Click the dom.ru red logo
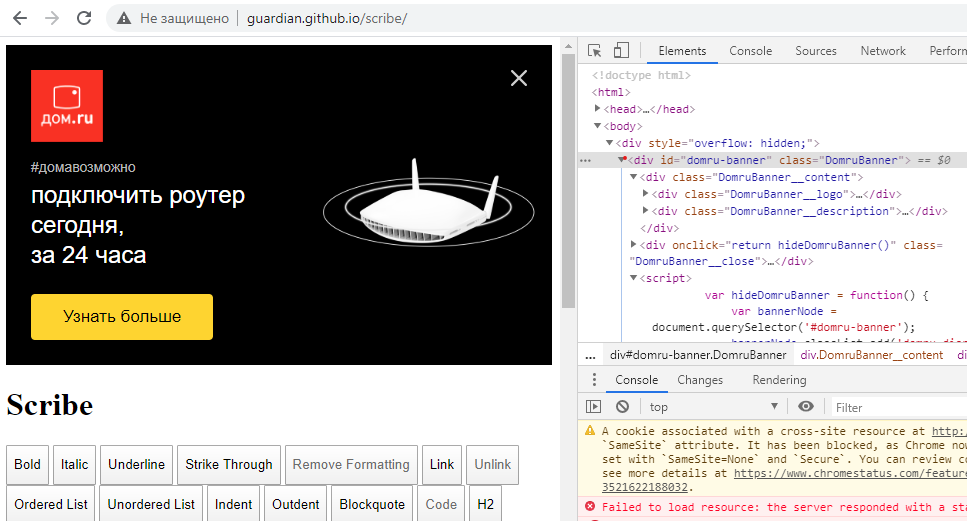Image resolution: width=967 pixels, height=521 pixels. pos(67,106)
